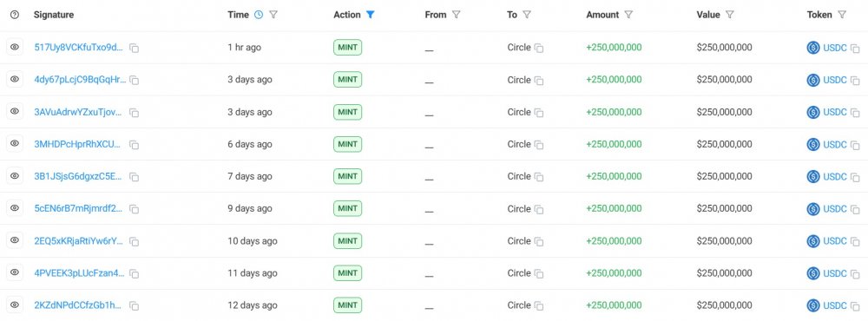Copy the 3MHDPcHprRhXCU signature
The image size is (868, 321).
(134, 145)
